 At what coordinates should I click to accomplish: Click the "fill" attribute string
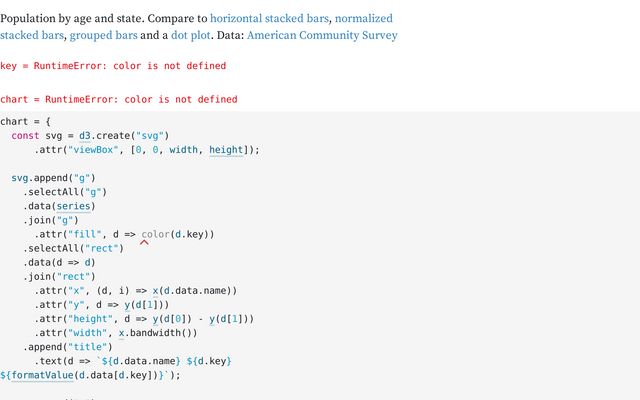[84, 234]
